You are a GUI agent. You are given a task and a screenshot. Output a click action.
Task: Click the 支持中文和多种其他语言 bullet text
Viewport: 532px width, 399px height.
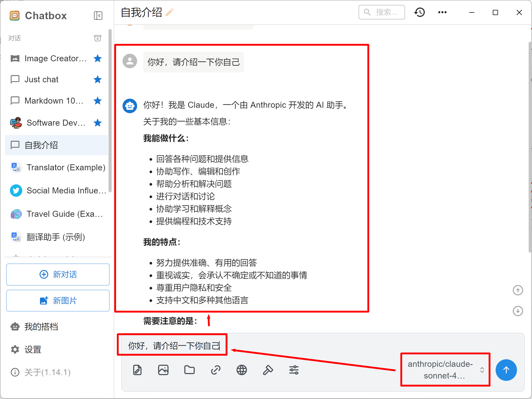point(202,300)
